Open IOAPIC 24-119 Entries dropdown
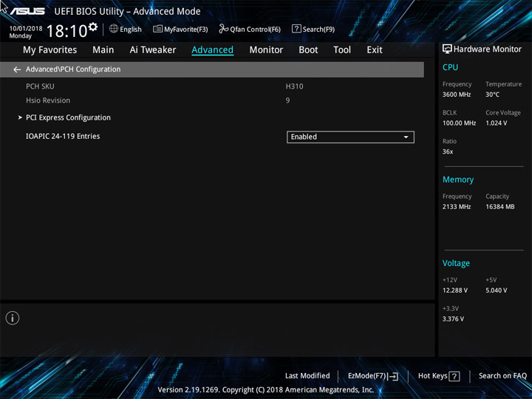Viewport: 532px width, 399px height. [x=350, y=137]
